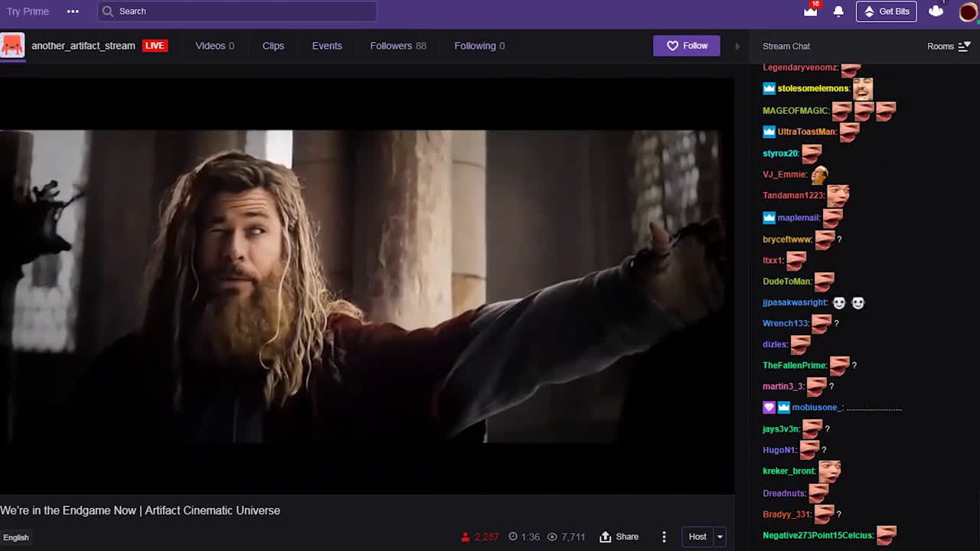Click the Get Bits button
This screenshot has width=980, height=551.
886,11
